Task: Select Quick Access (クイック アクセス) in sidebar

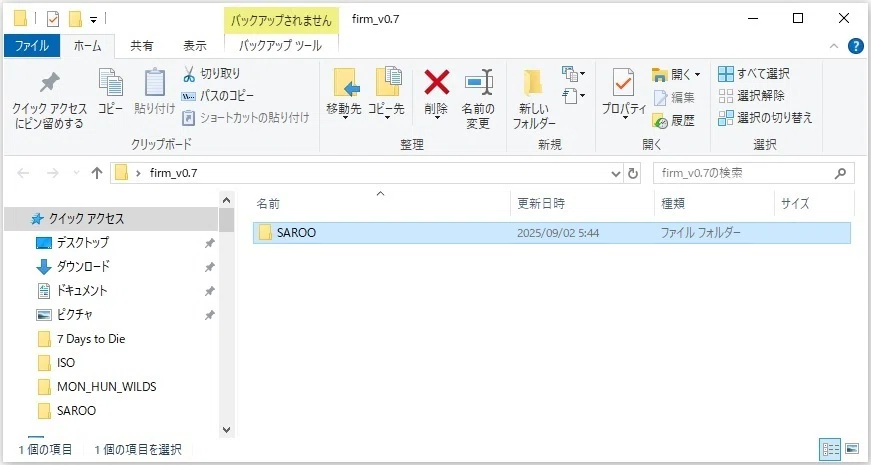Action: [111, 219]
